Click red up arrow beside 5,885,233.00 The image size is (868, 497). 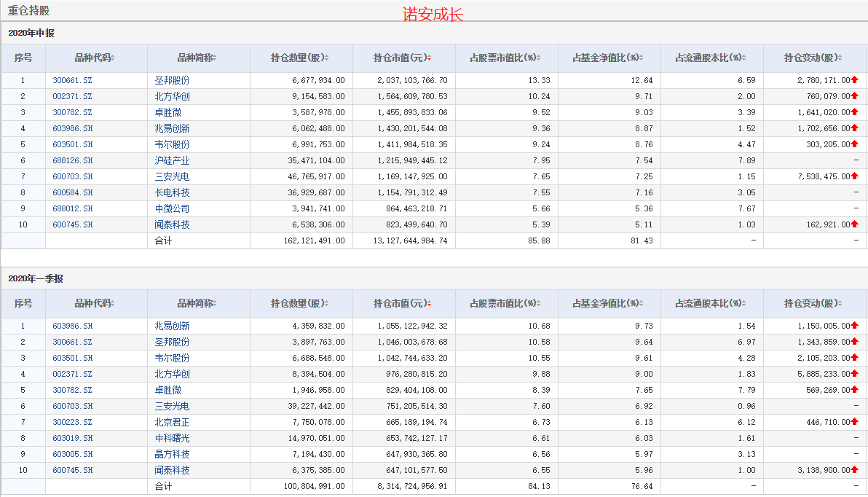pos(855,373)
